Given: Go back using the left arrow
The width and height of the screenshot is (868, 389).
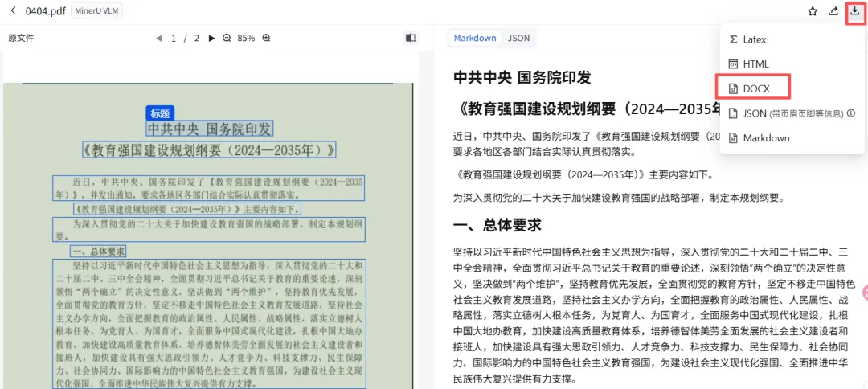Looking at the screenshot, I should click(14, 11).
